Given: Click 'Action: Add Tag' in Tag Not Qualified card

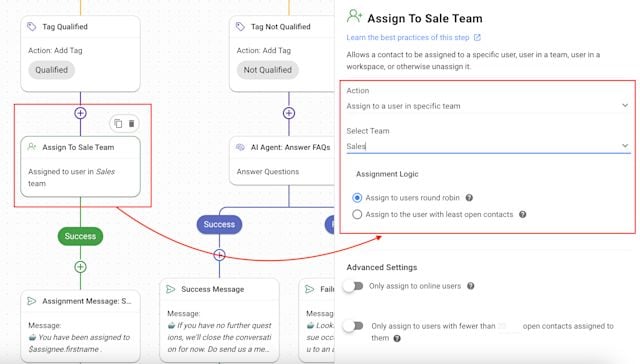Looking at the screenshot, I should point(264,51).
